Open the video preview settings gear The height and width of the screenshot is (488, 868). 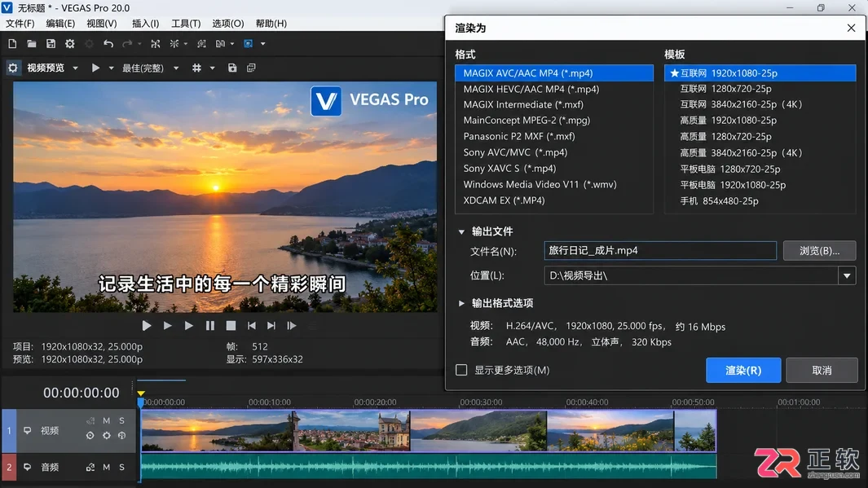coord(13,68)
